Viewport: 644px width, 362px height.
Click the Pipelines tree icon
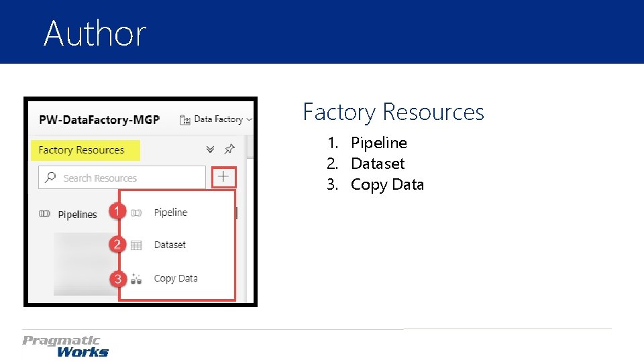[44, 214]
